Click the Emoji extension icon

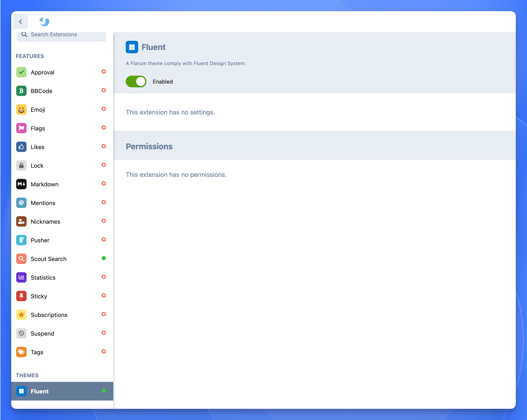21,109
